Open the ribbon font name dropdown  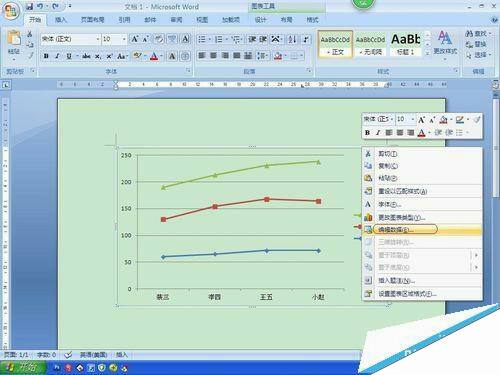(x=98, y=39)
